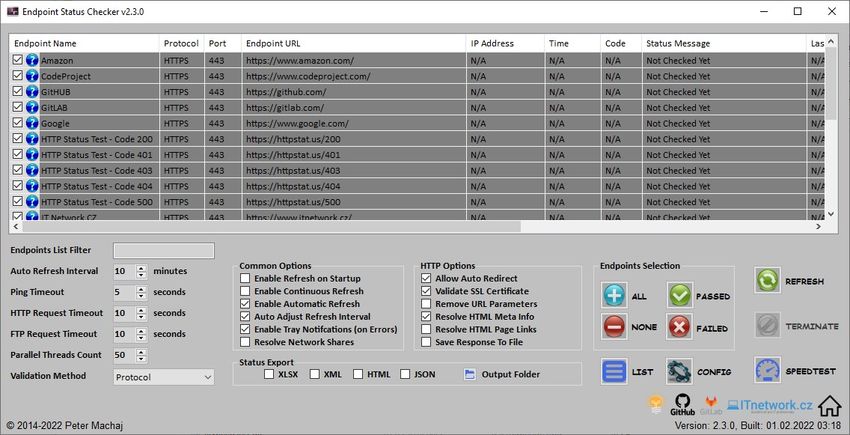
Task: Click the CodeProject row status icon
Action: coord(33,76)
